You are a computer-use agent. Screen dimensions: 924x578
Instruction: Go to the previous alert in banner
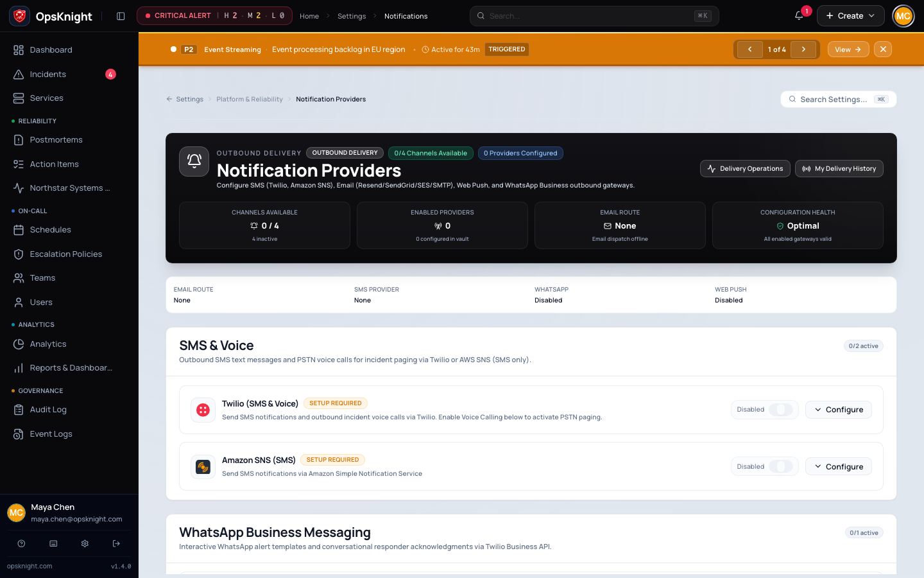[x=749, y=49]
